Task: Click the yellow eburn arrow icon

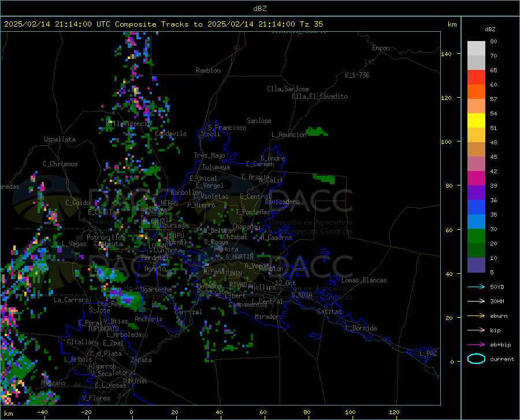Action: coord(476,315)
